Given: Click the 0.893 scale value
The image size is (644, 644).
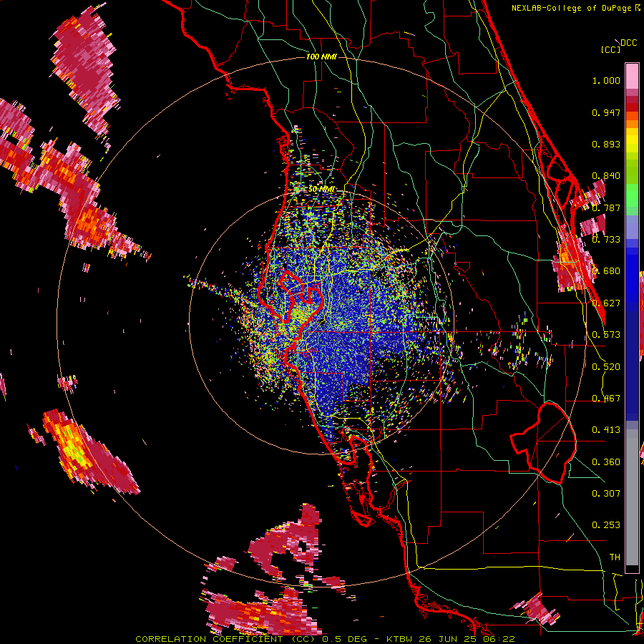Looking at the screenshot, I should [x=606, y=144].
